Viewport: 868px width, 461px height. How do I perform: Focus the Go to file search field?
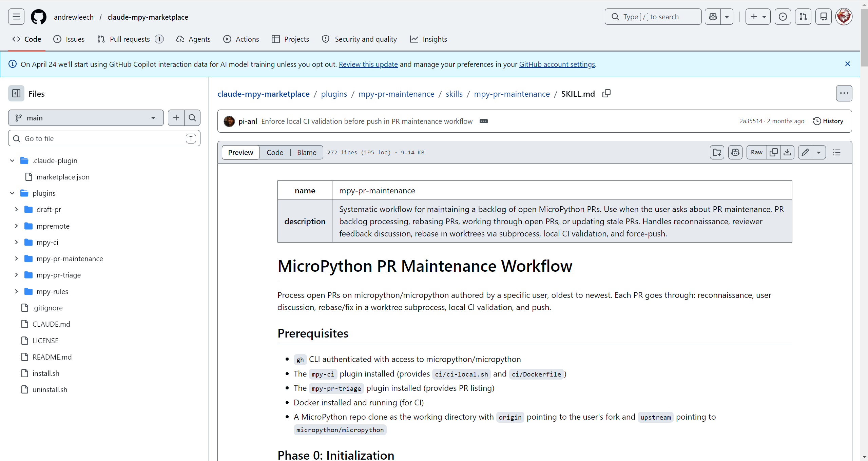tap(104, 138)
